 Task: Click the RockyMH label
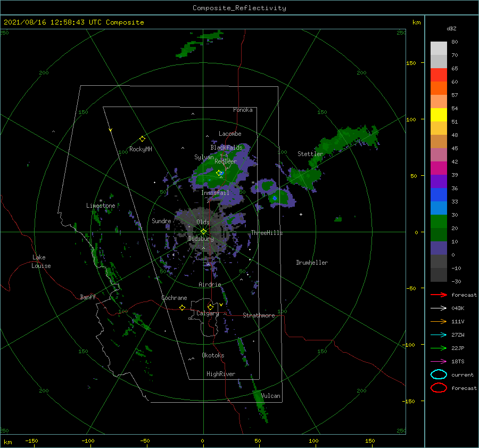141,149
